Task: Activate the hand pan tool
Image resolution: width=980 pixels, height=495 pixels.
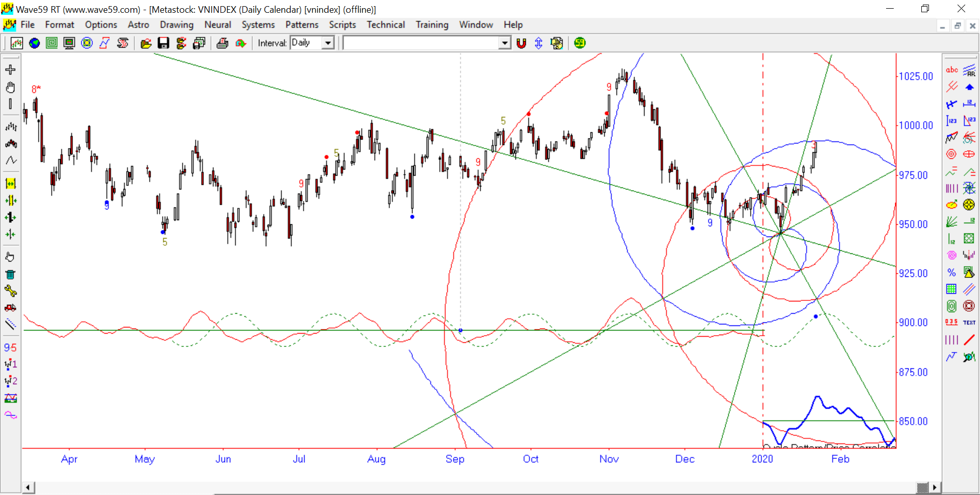Action: click(10, 87)
